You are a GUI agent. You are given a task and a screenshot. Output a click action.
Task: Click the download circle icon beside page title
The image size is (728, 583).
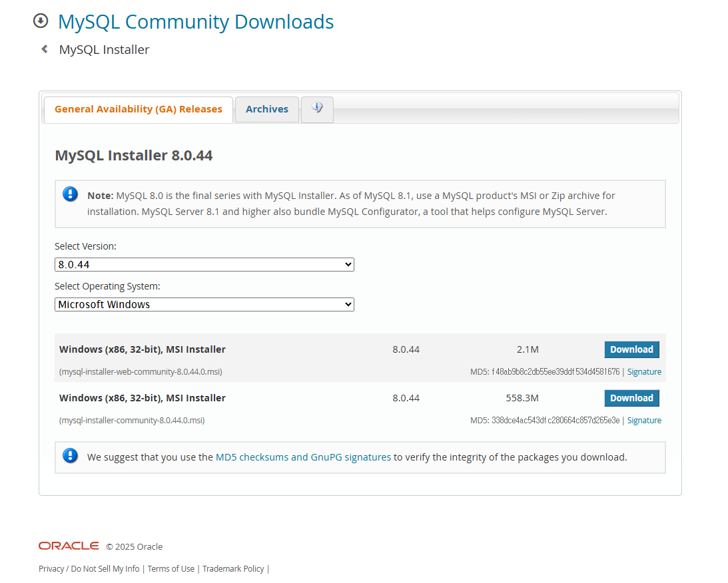click(41, 21)
